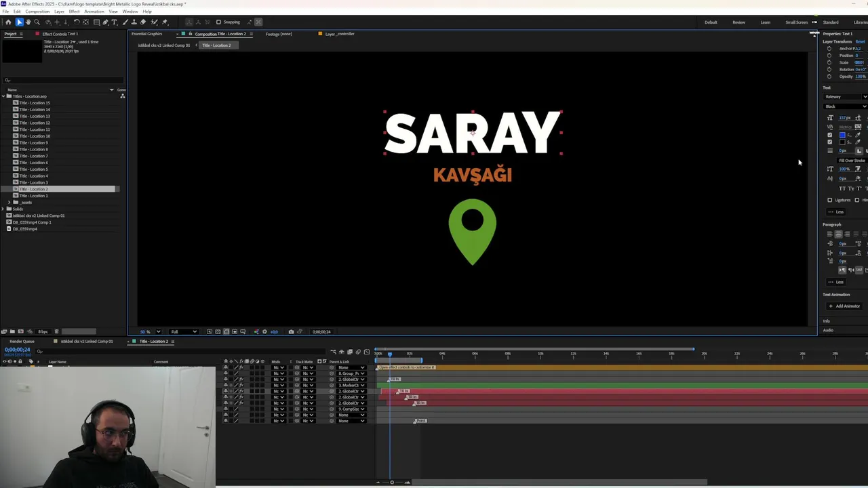The image size is (868, 488).
Task: Click the timeline zoom slider at the bottom
Action: click(392, 482)
